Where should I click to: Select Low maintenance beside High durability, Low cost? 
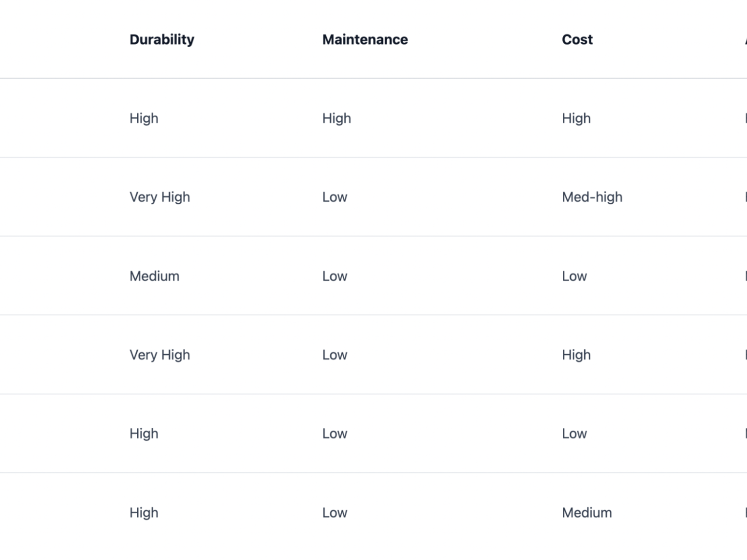pyautogui.click(x=335, y=433)
